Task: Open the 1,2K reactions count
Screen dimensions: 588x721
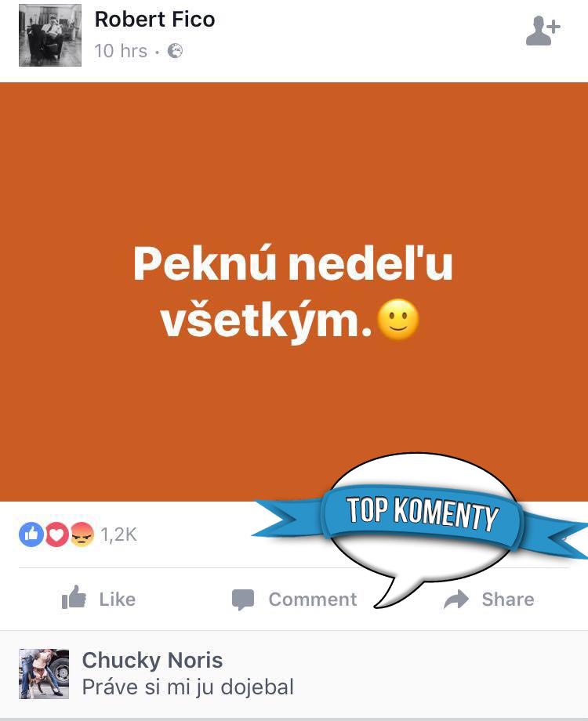Action: coord(118,534)
